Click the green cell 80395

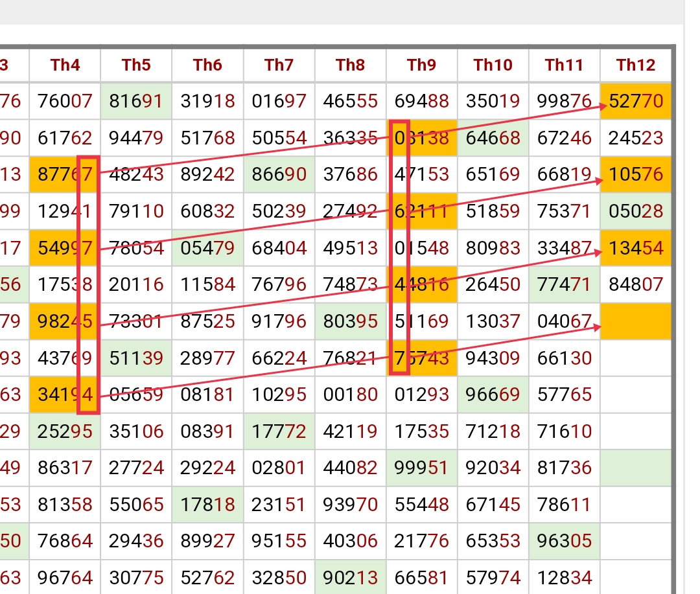click(351, 321)
